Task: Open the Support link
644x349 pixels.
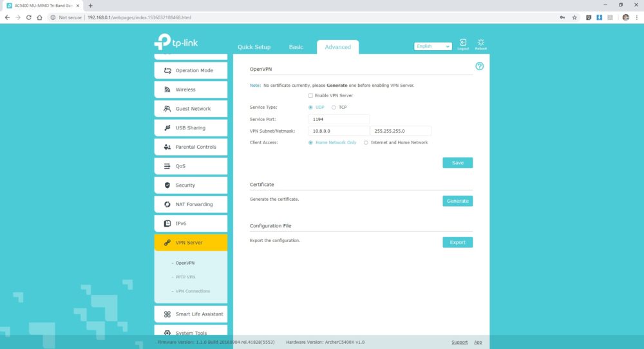Action: (460, 342)
